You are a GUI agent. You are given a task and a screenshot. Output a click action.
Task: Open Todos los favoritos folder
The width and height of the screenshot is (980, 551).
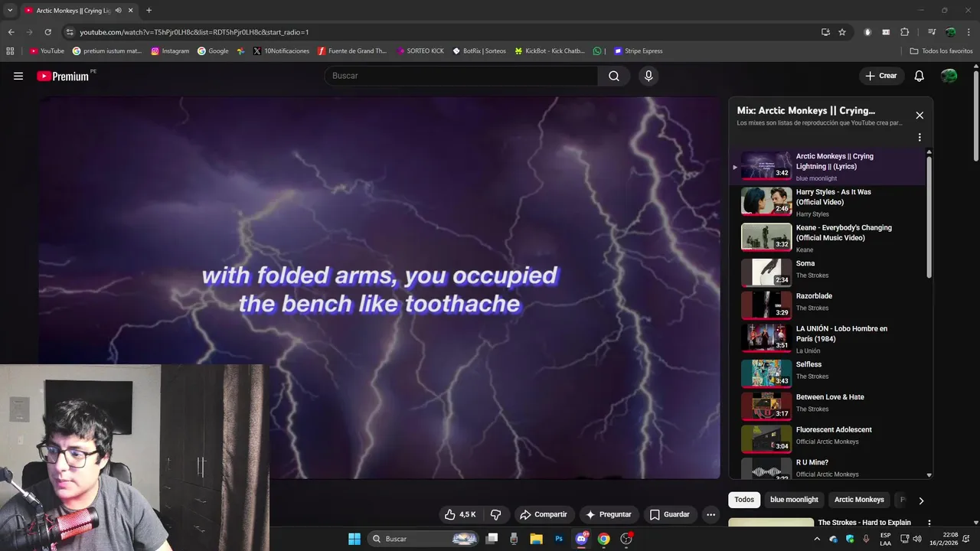click(x=942, y=51)
